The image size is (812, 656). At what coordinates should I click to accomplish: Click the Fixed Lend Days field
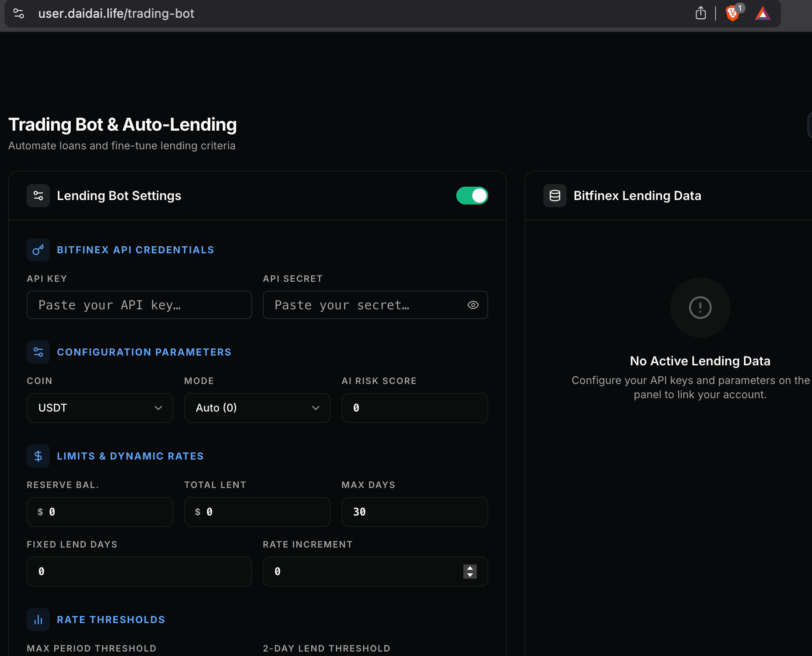click(139, 572)
